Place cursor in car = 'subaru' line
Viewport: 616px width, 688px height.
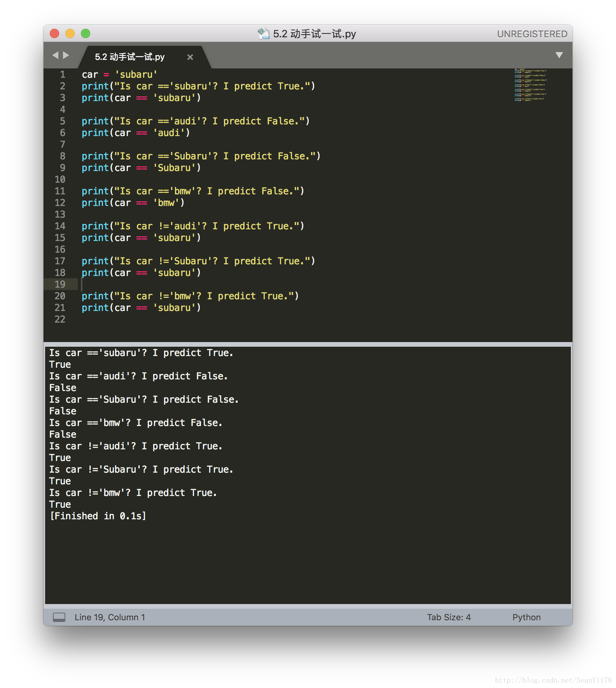[119, 74]
